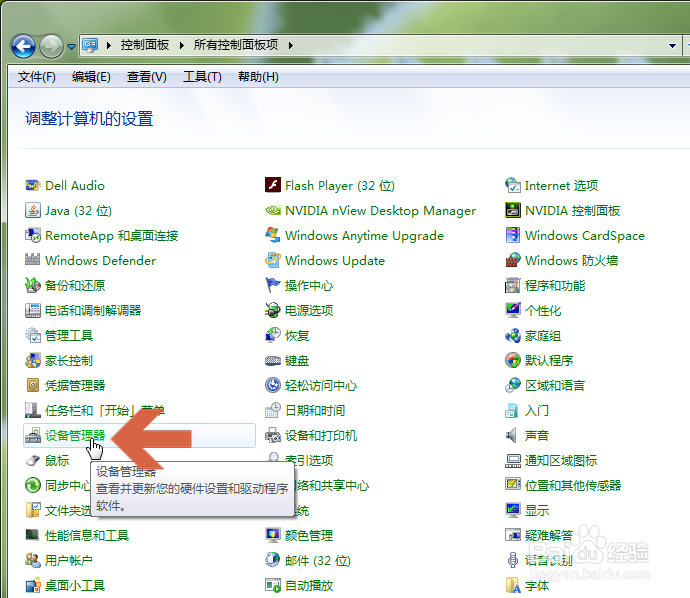Image resolution: width=690 pixels, height=598 pixels.
Task: Expand the arrow after 控制面板 breadcrumb
Action: (x=181, y=45)
